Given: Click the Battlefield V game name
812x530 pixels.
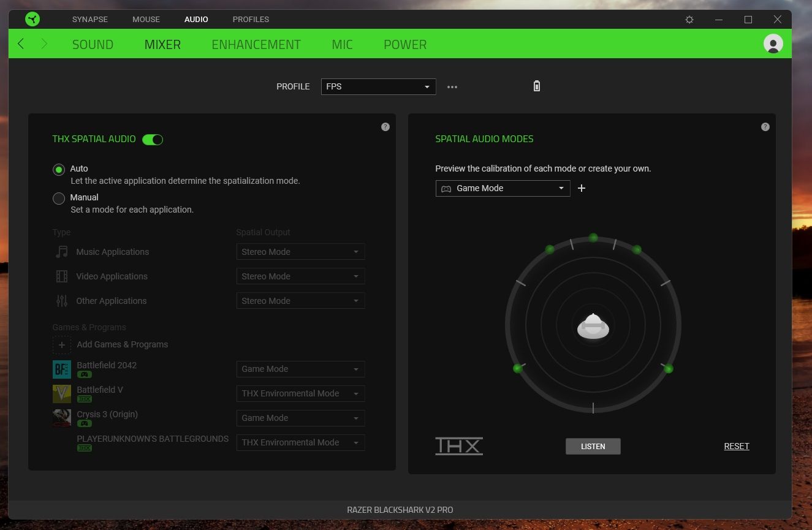Looking at the screenshot, I should point(100,390).
